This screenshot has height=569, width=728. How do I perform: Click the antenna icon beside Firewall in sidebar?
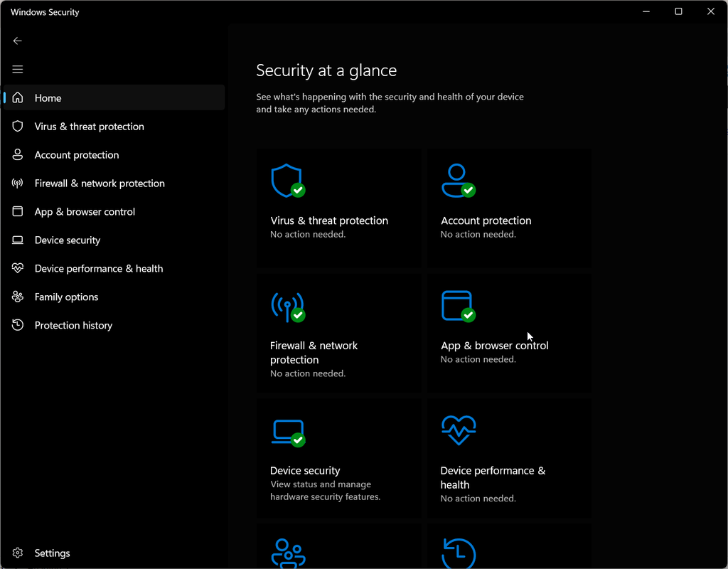pos(18,183)
